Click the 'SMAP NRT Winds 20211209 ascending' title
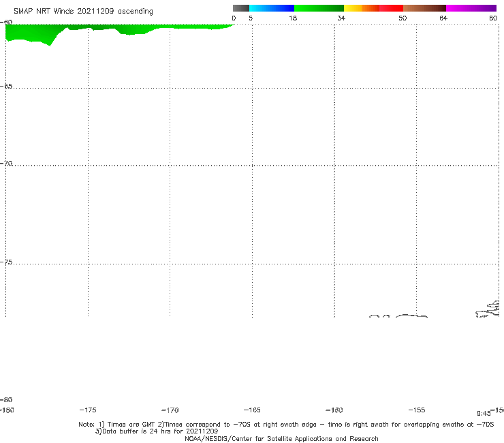Image resolution: width=504 pixels, height=443 pixels. (x=83, y=11)
